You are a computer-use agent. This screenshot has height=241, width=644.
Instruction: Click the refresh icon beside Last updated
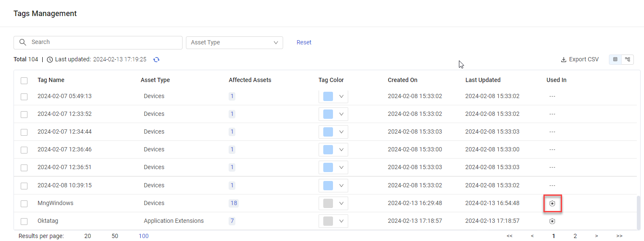pyautogui.click(x=156, y=60)
